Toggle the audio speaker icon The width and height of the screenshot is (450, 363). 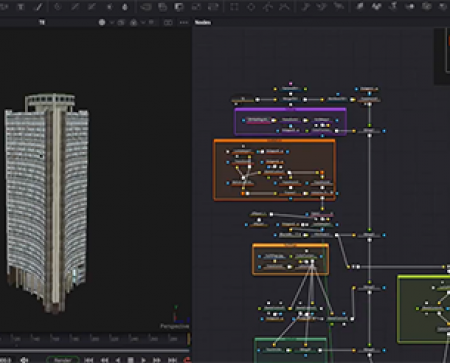(x=24, y=360)
